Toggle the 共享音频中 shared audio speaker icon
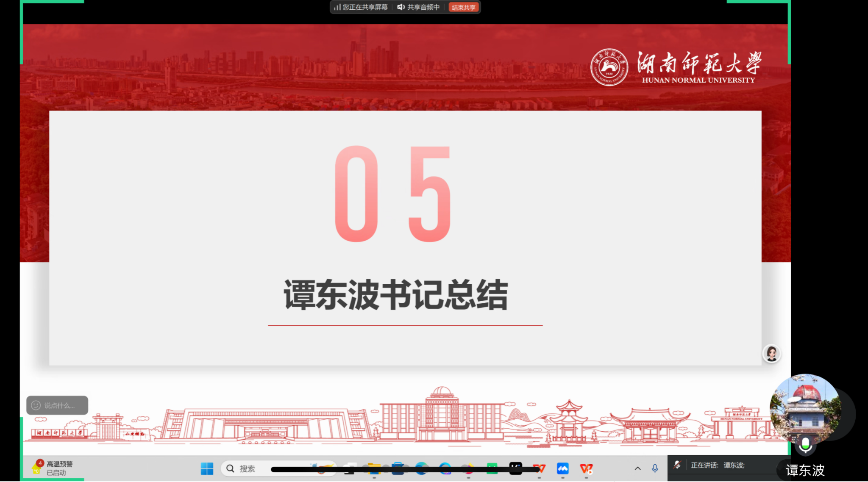This screenshot has height=482, width=868. click(x=401, y=7)
